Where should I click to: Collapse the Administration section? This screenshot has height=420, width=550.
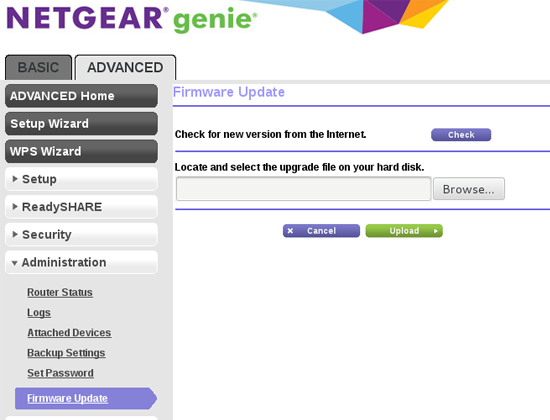81,262
